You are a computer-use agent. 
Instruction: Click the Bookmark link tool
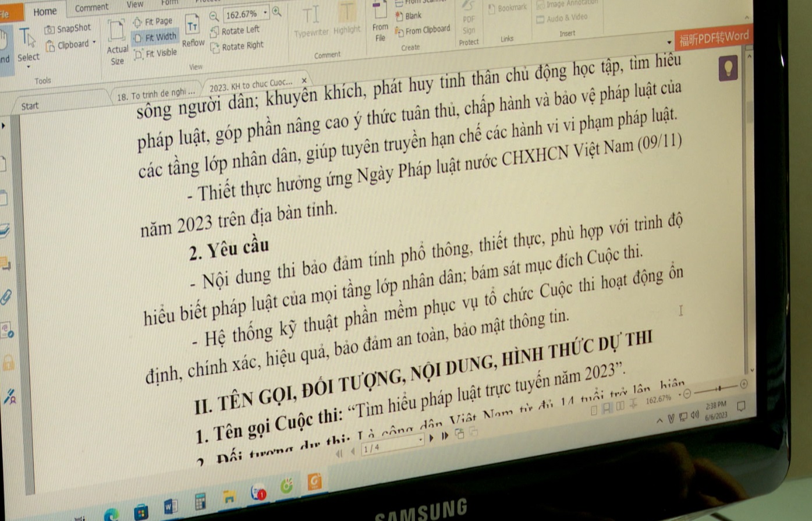point(508,8)
